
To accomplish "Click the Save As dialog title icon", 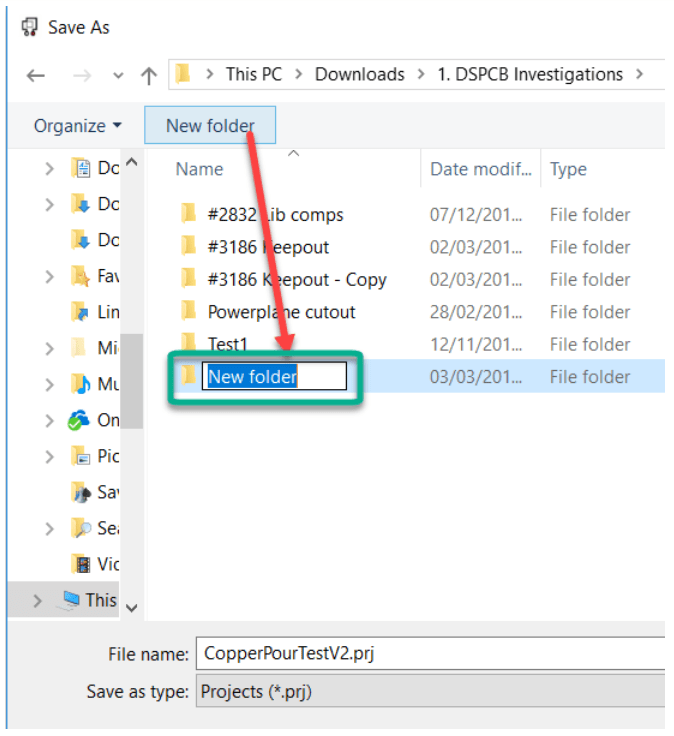I will 30,27.
